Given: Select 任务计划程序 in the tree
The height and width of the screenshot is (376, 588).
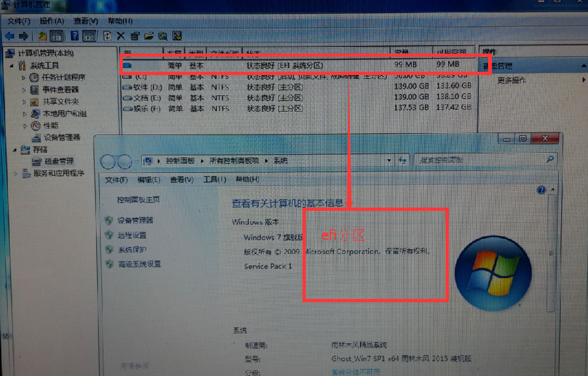Looking at the screenshot, I should click(x=63, y=78).
